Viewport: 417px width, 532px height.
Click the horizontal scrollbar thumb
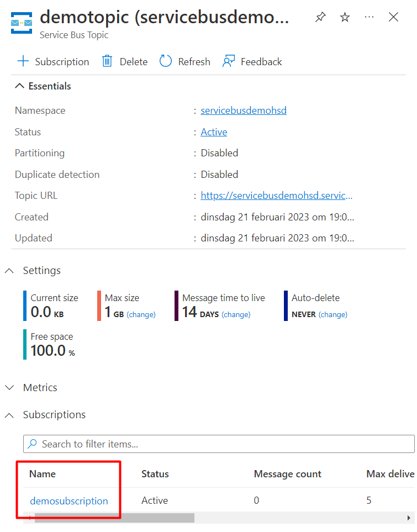(114, 518)
